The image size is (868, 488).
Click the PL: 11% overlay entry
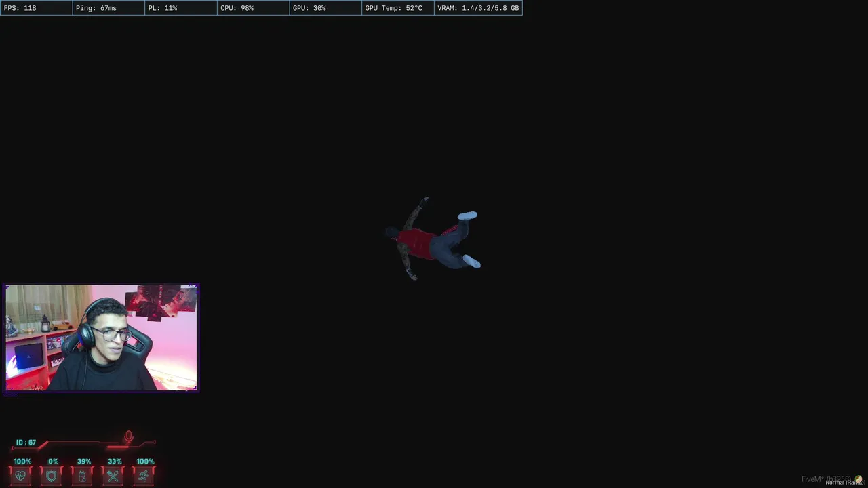point(181,8)
